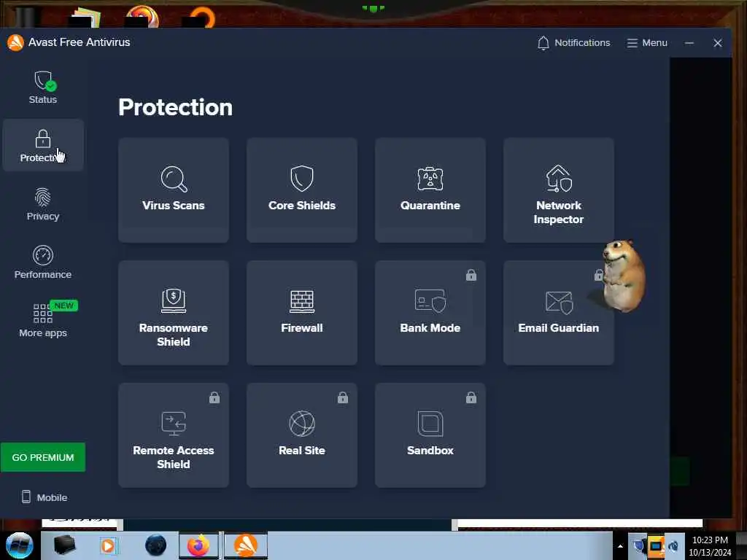Open the Performance section
Screen dimensions: 747x560
pyautogui.click(x=43, y=262)
